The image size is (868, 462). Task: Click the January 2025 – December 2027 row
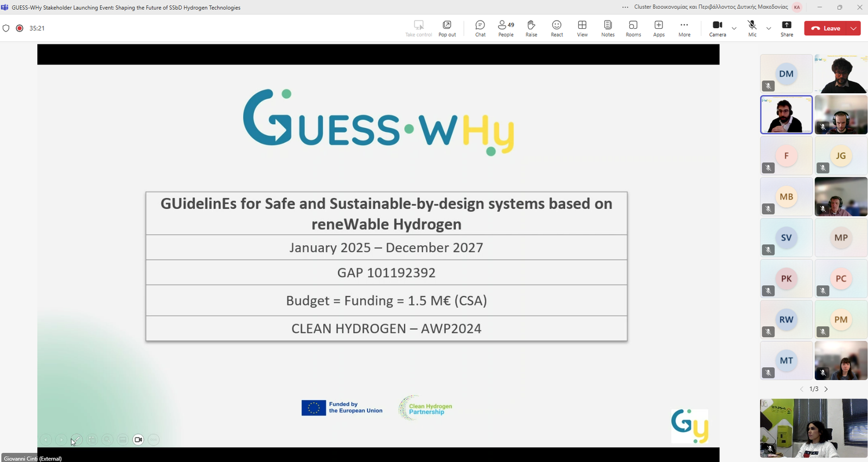point(386,247)
